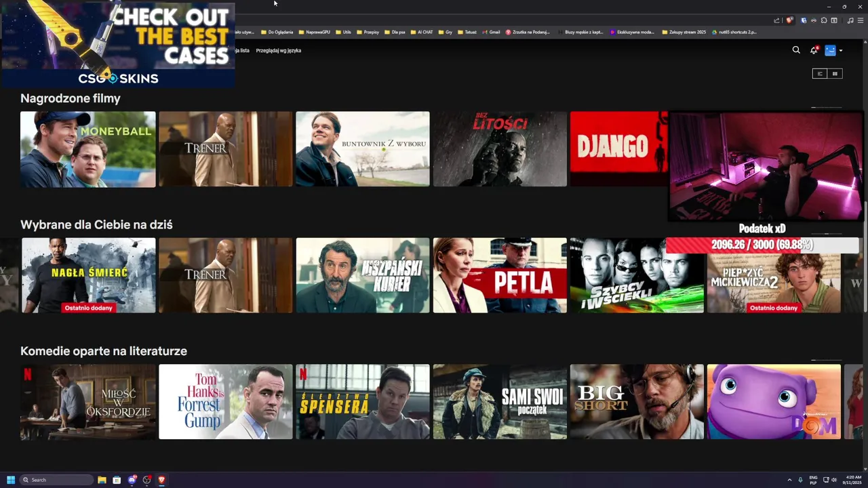Toggle the browser sidebar panel icon
Image resolution: width=868 pixels, height=488 pixels.
click(834, 20)
